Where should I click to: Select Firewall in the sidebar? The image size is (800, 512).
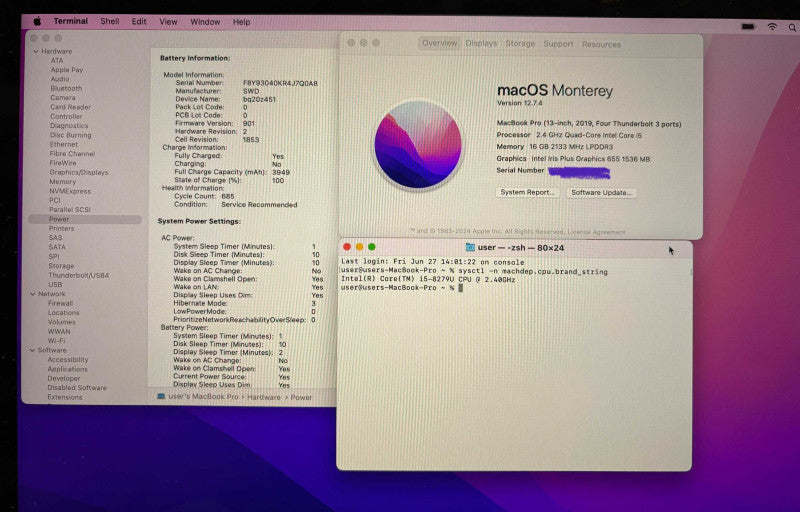[x=60, y=303]
